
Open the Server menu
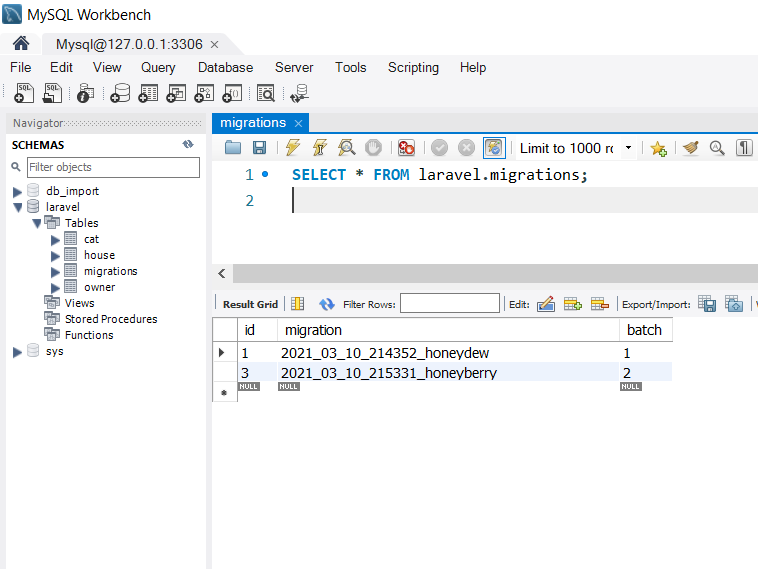[x=294, y=67]
